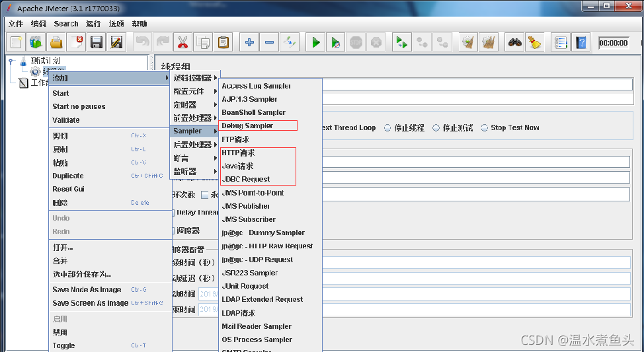Click the Clear all brooms icon
Screen dimensions: 644x352
(489, 42)
